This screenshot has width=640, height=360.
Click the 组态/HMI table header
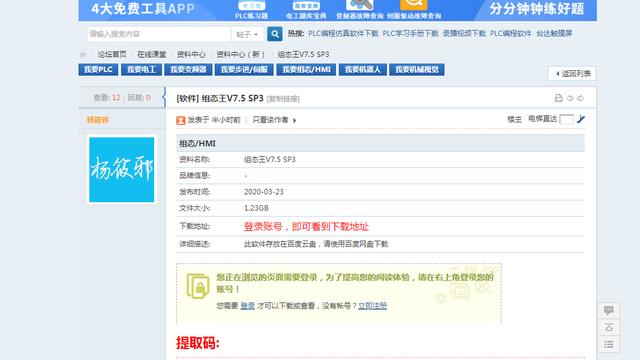(380, 143)
